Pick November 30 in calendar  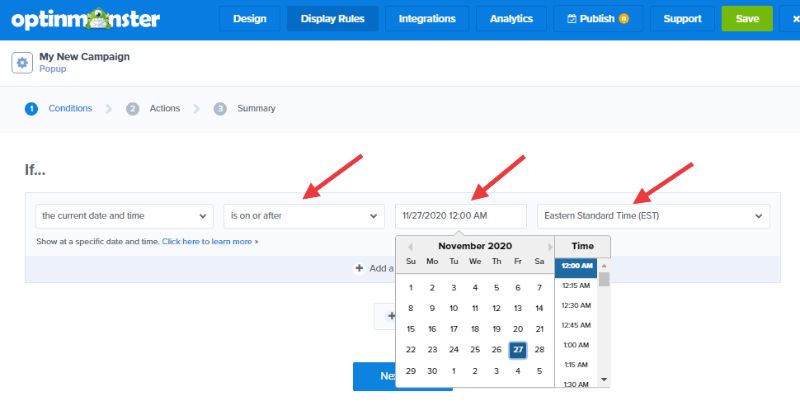click(x=432, y=371)
